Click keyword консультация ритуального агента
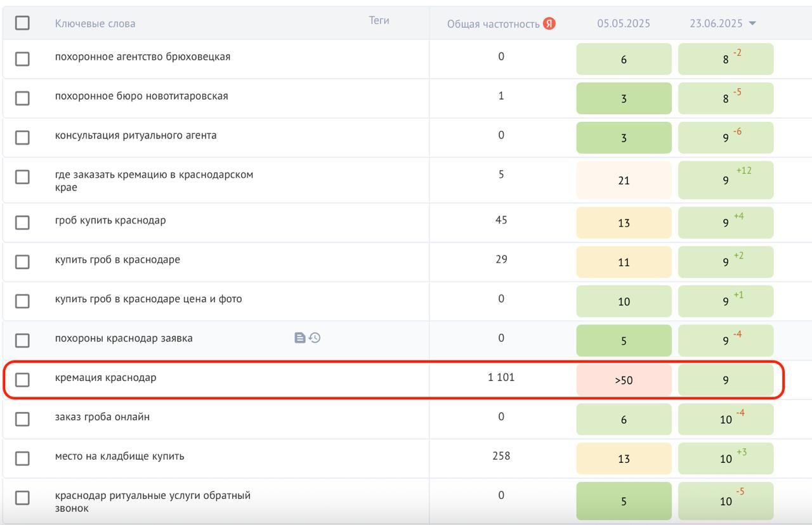The width and height of the screenshot is (812, 525). (x=135, y=135)
